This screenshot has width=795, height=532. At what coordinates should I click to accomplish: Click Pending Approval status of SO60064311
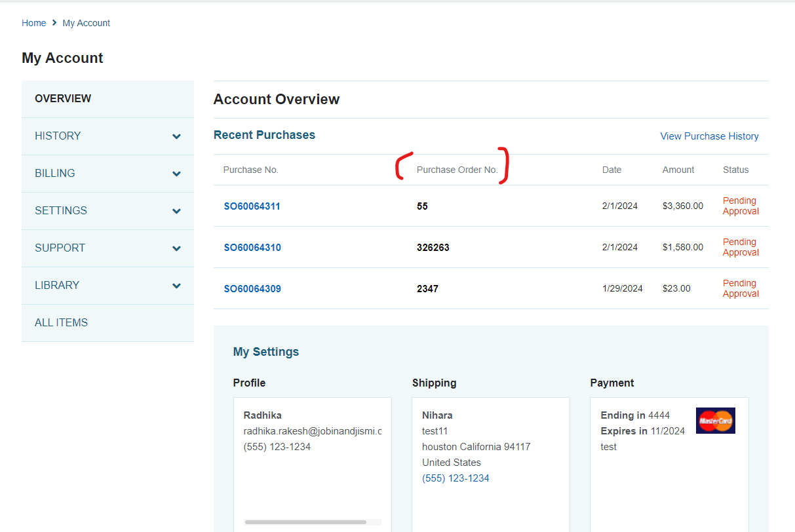[x=741, y=206]
